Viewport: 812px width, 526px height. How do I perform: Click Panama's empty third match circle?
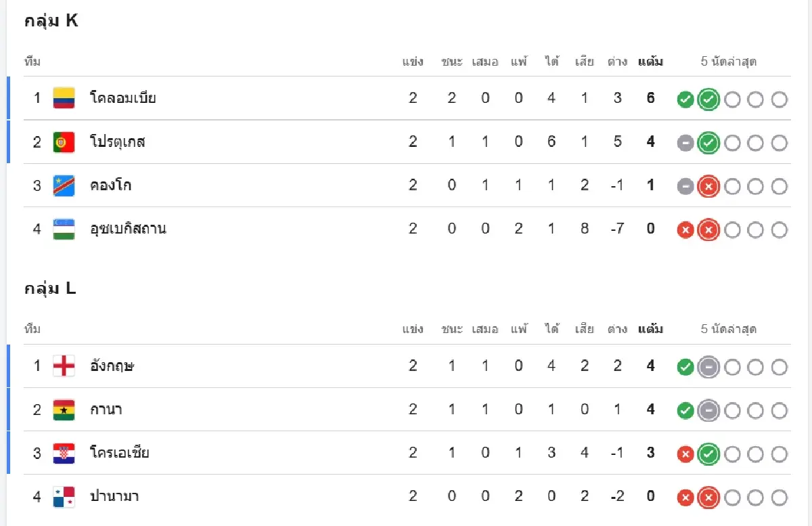tap(732, 498)
